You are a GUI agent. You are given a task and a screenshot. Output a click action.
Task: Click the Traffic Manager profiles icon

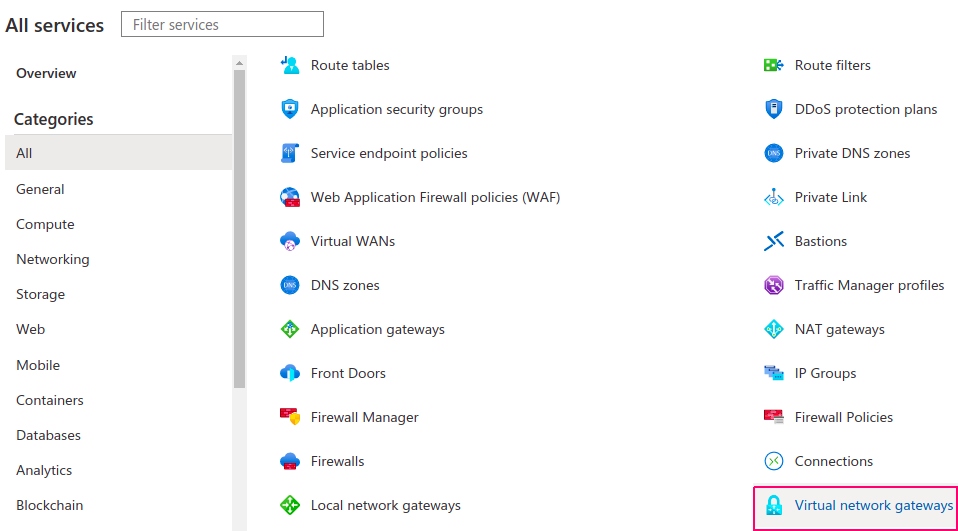tap(774, 285)
